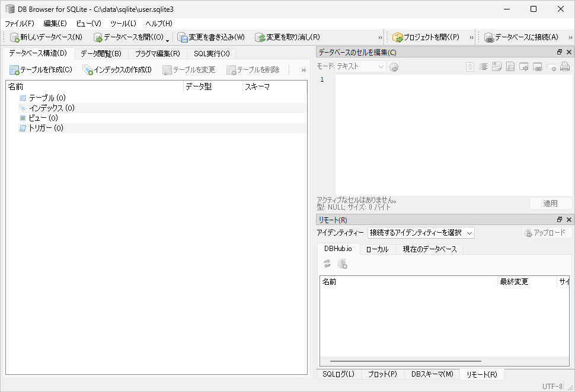Image resolution: width=575 pixels, height=392 pixels.
Task: Click the 適用 apply button
Action: (551, 203)
